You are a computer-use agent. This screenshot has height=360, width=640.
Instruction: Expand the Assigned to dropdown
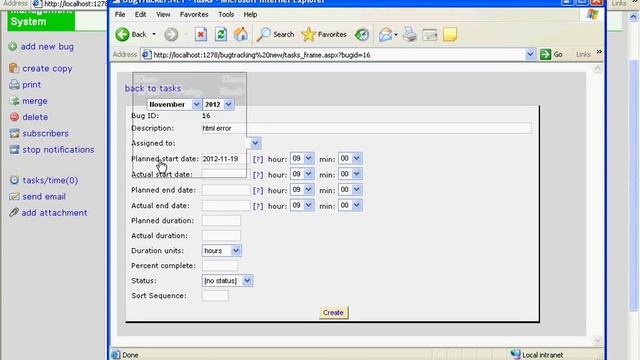(x=255, y=143)
